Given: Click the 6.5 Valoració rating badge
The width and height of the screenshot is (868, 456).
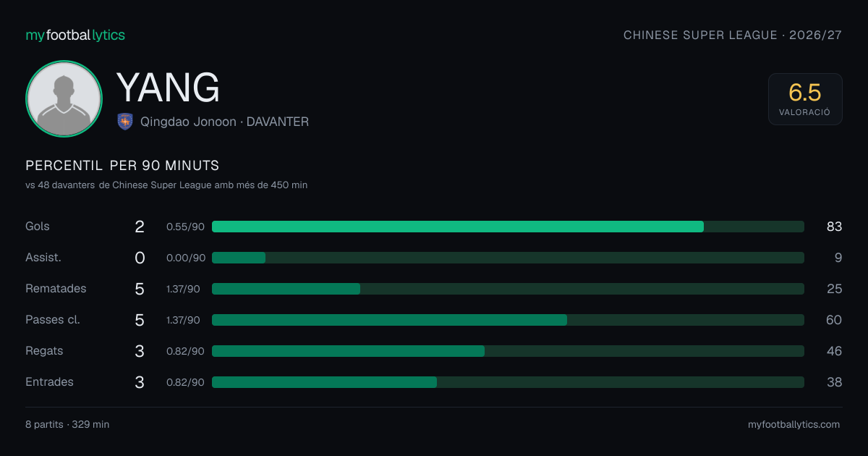Looking at the screenshot, I should (x=805, y=99).
